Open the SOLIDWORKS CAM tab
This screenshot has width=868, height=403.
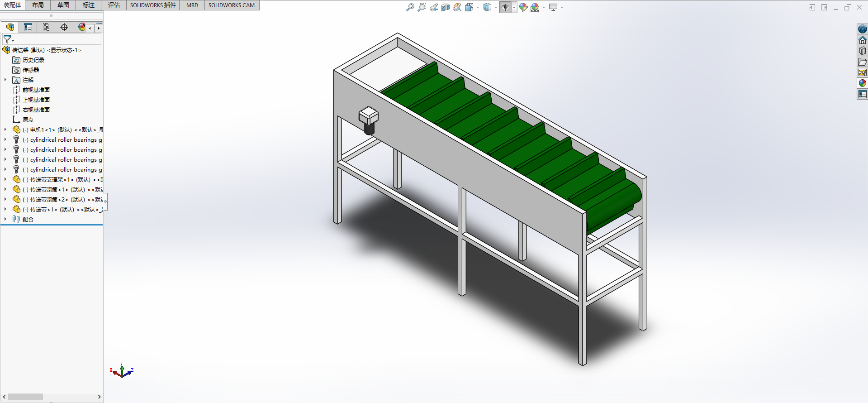232,5
